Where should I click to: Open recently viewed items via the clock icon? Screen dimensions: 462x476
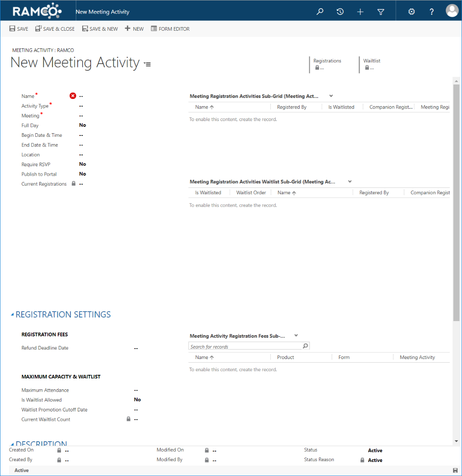click(340, 10)
